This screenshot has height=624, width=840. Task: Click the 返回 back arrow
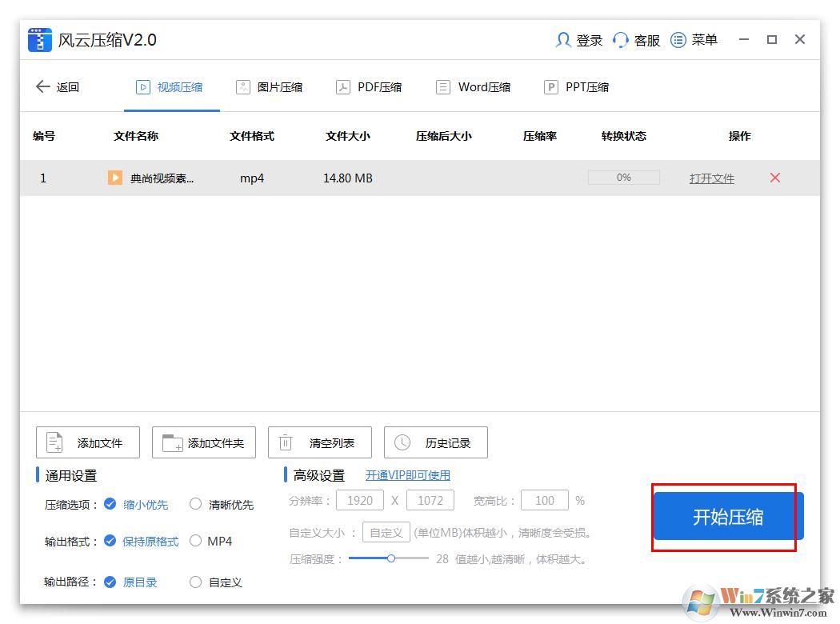coord(43,86)
